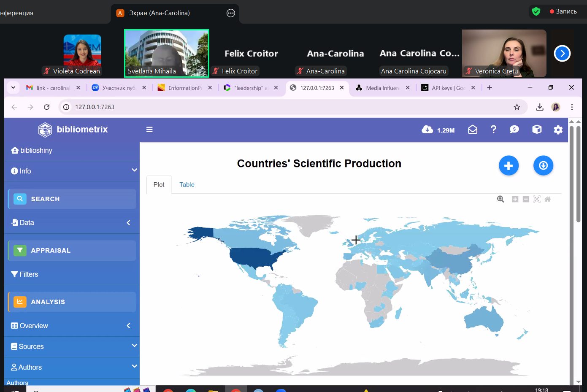Click the question mark help icon
Viewport: 587px width, 392px height.
[493, 130]
